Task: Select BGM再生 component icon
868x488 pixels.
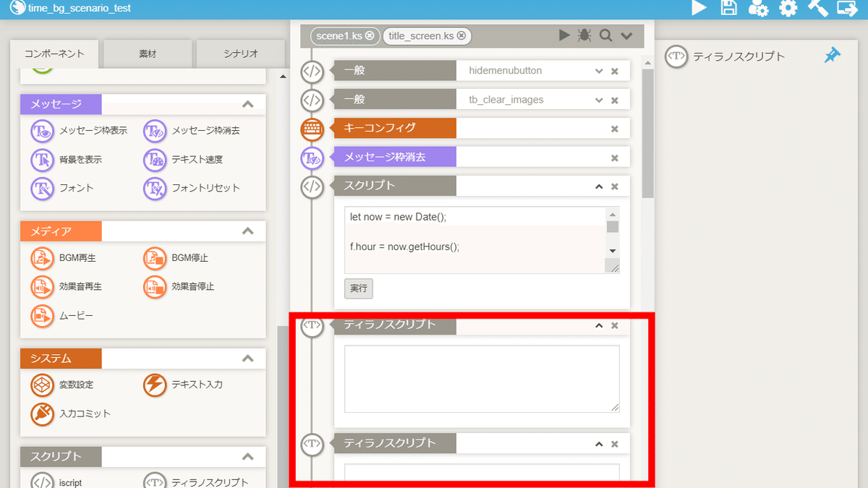Action: point(43,258)
